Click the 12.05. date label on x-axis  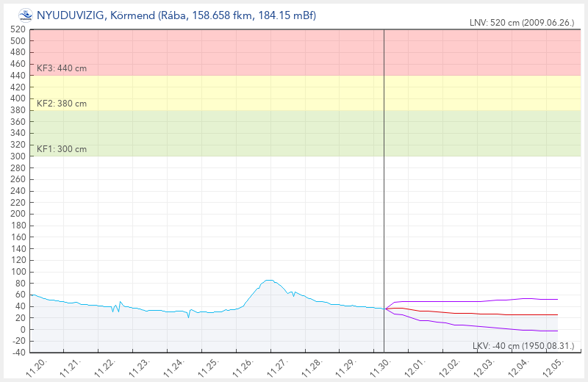tap(553, 365)
